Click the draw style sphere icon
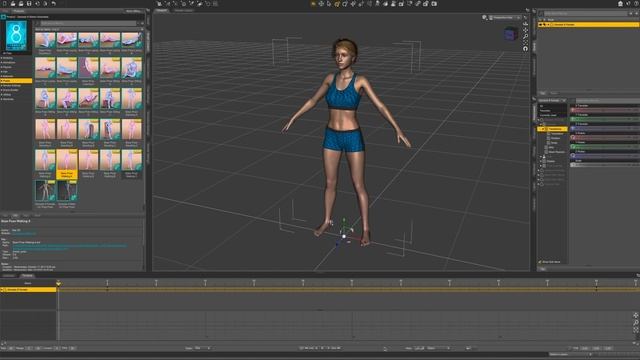640x360 pixels. pos(484,18)
